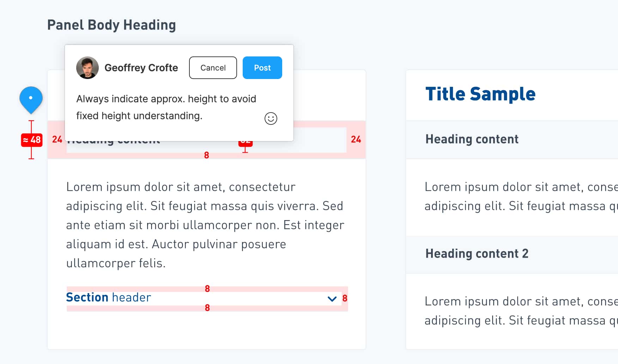Viewport: 618px width, 364px height.
Task: Select the Geoffrey Crofte author name
Action: 141,68
